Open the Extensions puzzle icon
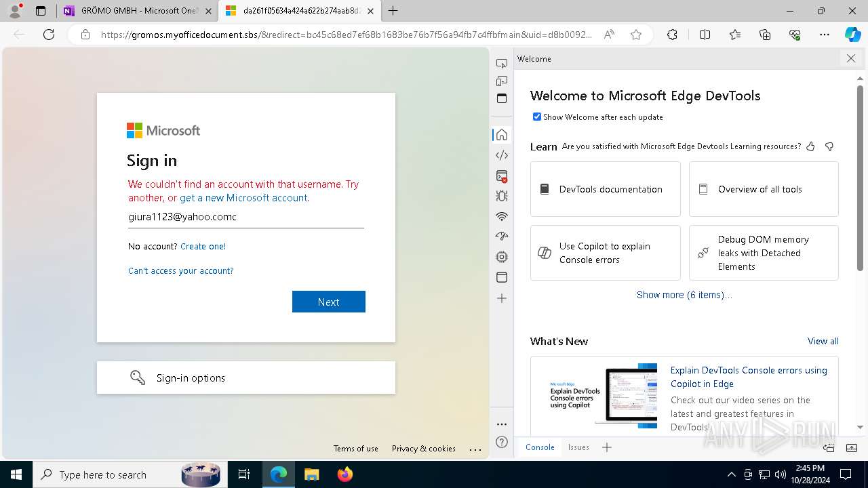Screen dimensions: 868x488 point(672,35)
